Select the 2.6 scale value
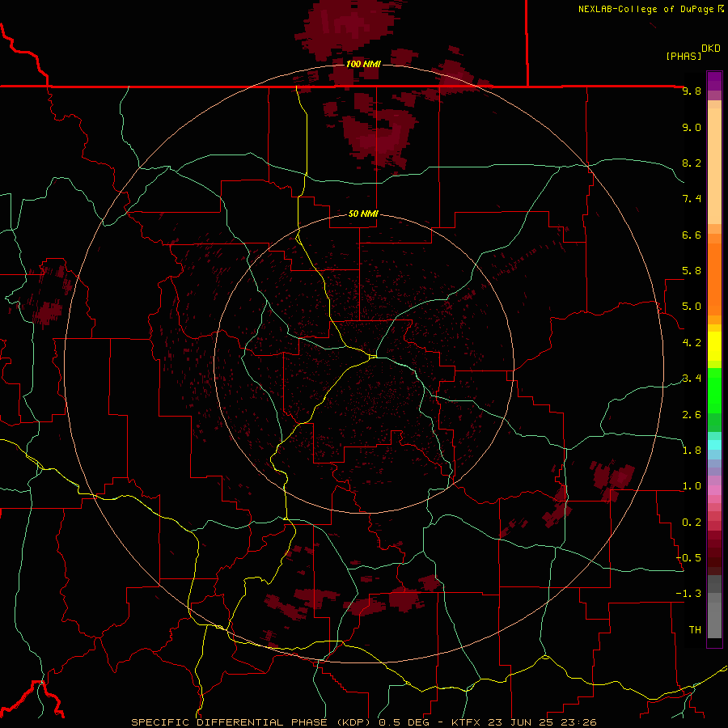Screen dimensions: 728x728 [x=692, y=415]
